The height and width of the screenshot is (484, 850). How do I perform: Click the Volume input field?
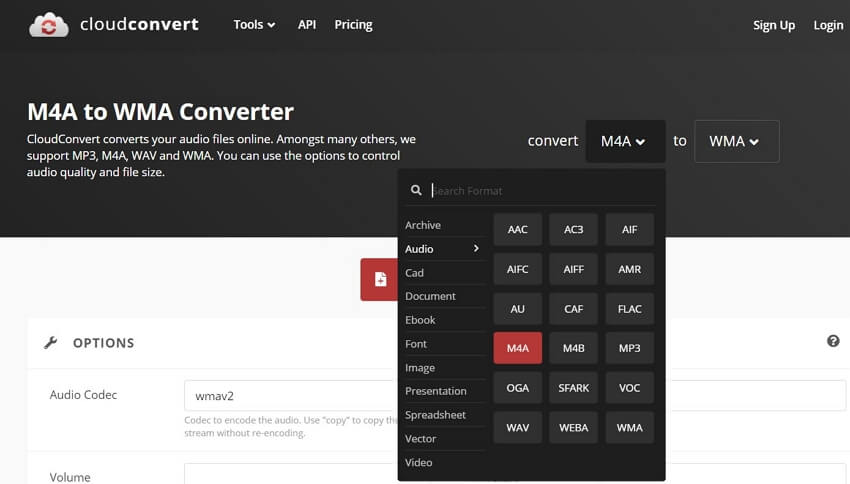[291, 474]
